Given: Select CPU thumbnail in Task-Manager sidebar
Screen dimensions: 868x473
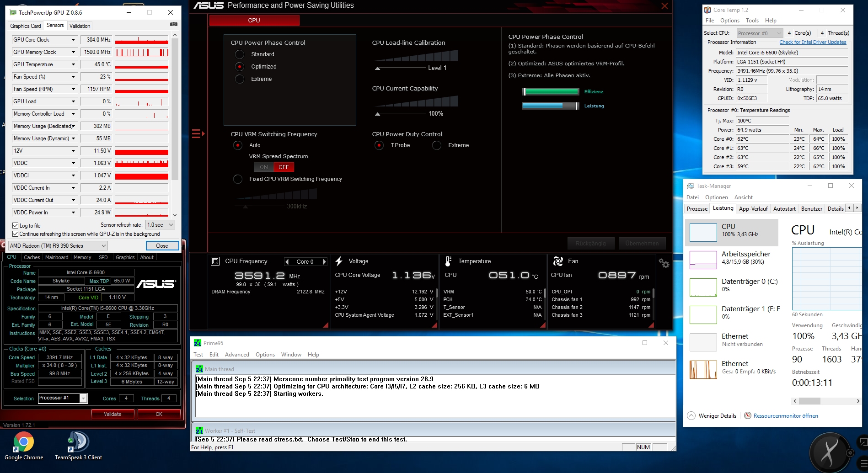Looking at the screenshot, I should (x=703, y=232).
